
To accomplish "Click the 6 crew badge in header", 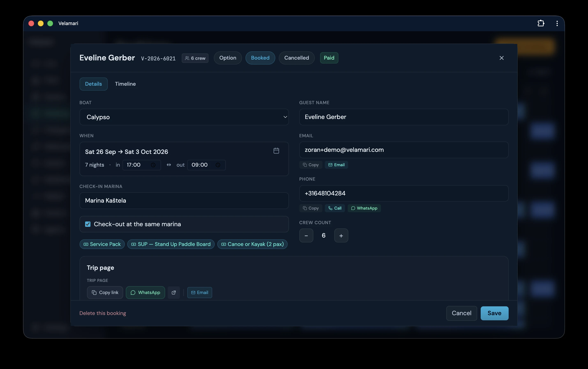I will pyautogui.click(x=195, y=58).
